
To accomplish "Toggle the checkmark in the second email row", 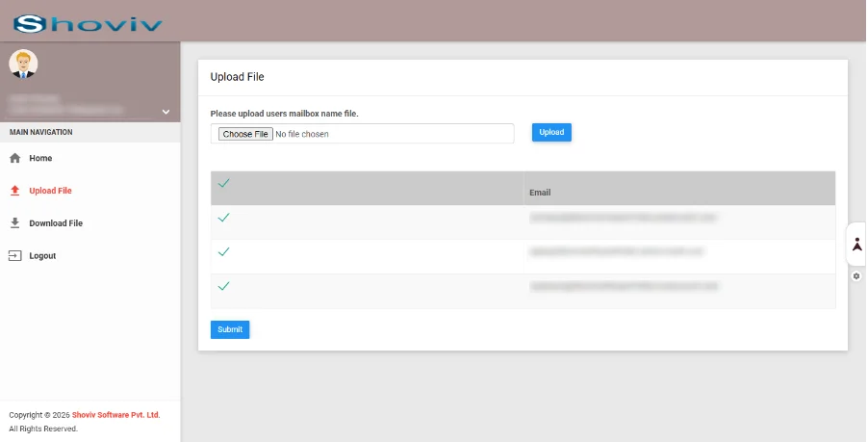I will click(223, 252).
